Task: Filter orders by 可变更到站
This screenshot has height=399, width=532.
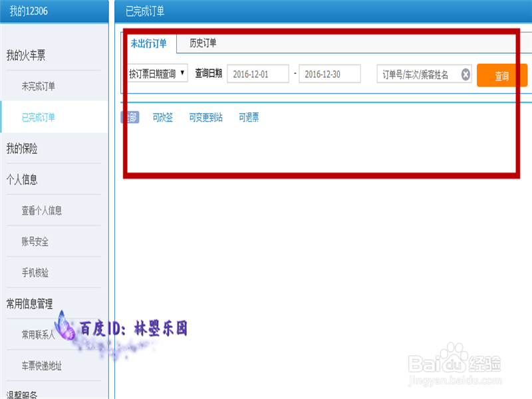Action: pos(206,118)
